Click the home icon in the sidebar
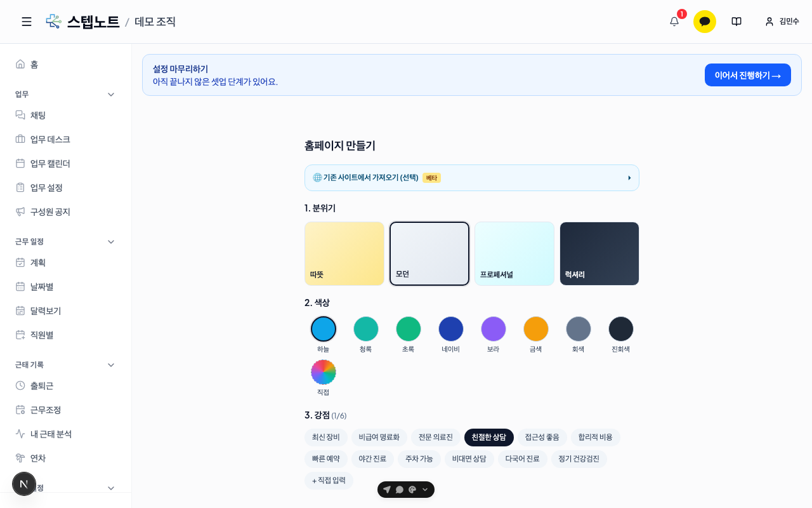Viewport: 812px width, 508px height. tap(20, 64)
